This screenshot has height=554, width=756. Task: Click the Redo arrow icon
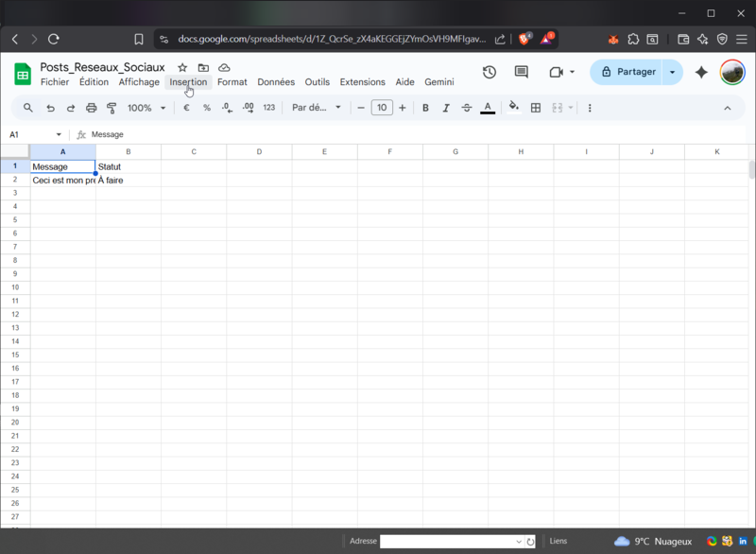[70, 108]
